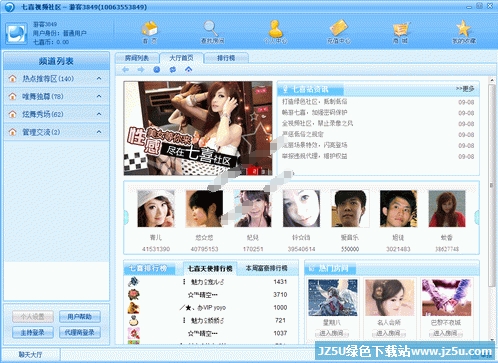Click gift icon in the 1431 ranking row
498x363 pixels.
point(133,282)
